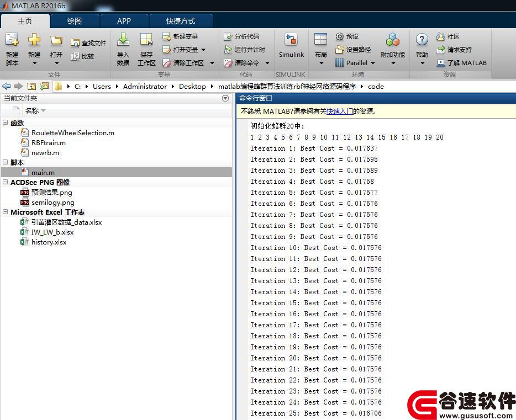Collapse the 脚本 group in file list
Viewport: 516px width, 420px height.
coord(6,162)
